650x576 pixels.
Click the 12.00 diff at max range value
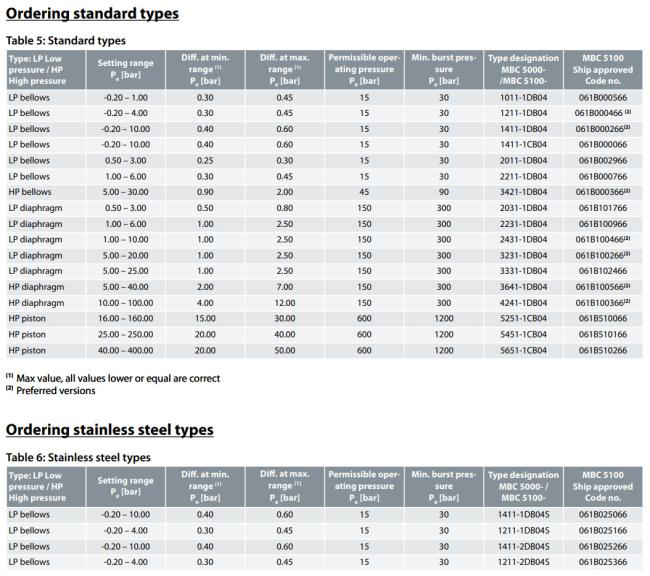(x=285, y=303)
